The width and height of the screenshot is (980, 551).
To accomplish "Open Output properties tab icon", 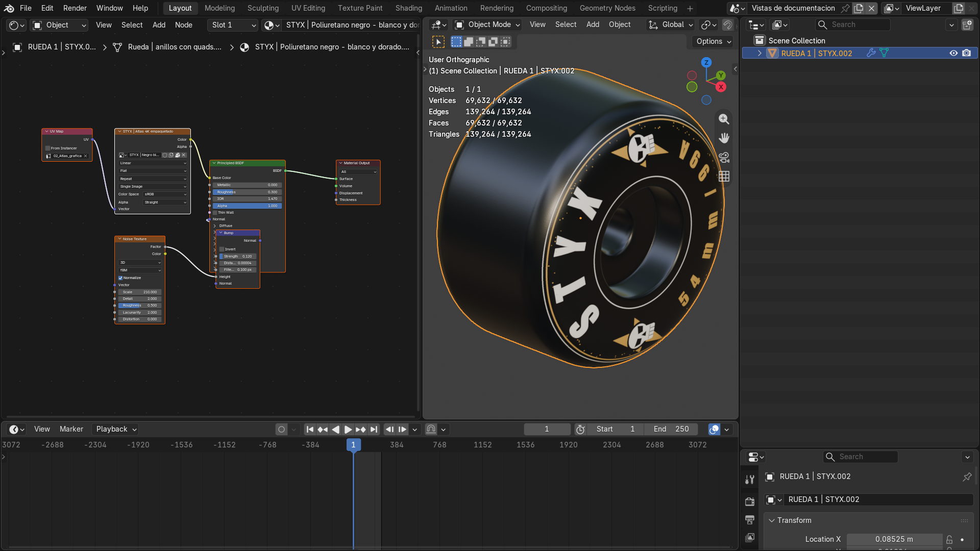I will point(750,520).
